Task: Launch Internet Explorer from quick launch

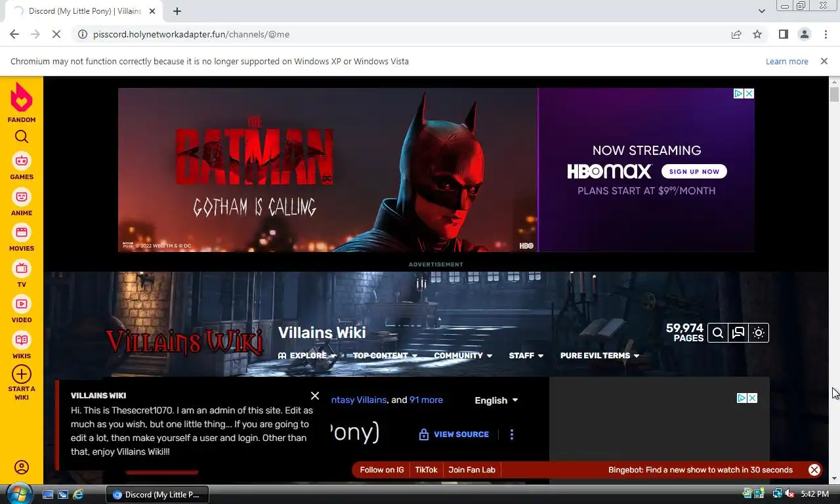Action: tap(79, 494)
